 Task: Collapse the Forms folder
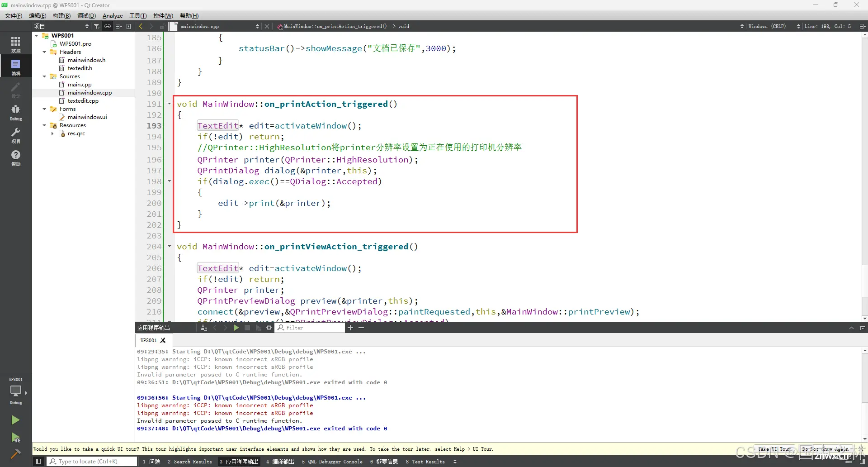click(45, 109)
